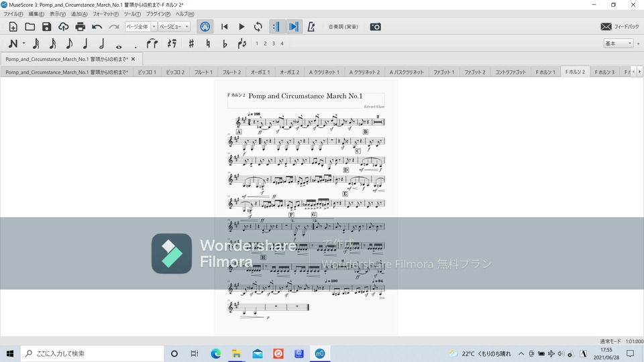This screenshot has width=644, height=362.
Task: Open note input mode dropdown arrow
Action: pyautogui.click(x=24, y=43)
